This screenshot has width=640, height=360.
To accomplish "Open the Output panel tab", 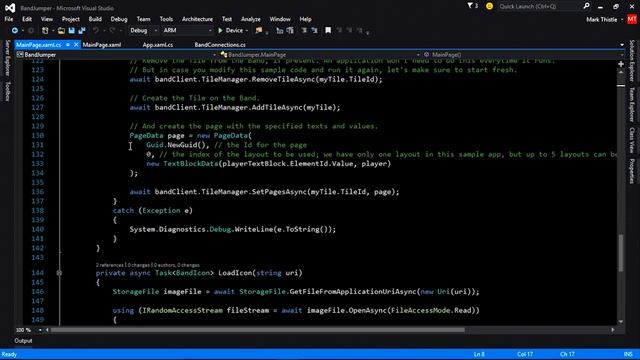I will click(x=23, y=341).
